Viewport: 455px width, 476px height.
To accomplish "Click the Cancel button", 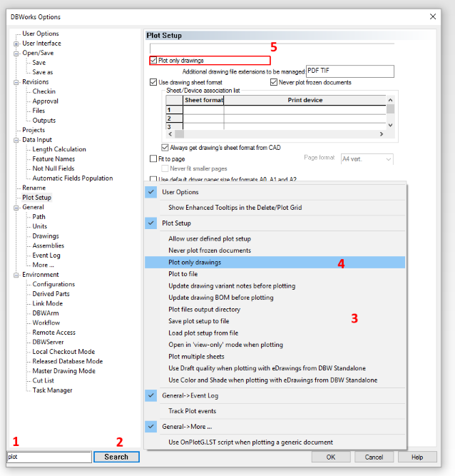I will [x=374, y=457].
